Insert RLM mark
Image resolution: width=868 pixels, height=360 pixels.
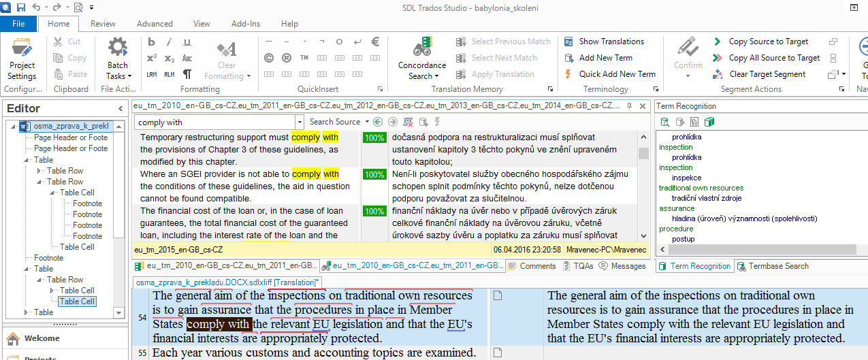[x=169, y=74]
